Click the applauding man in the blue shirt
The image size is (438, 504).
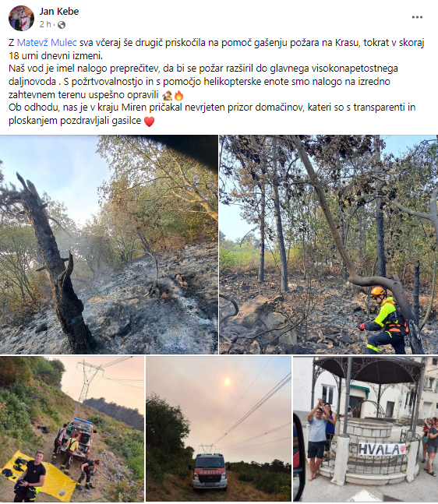(x=316, y=438)
